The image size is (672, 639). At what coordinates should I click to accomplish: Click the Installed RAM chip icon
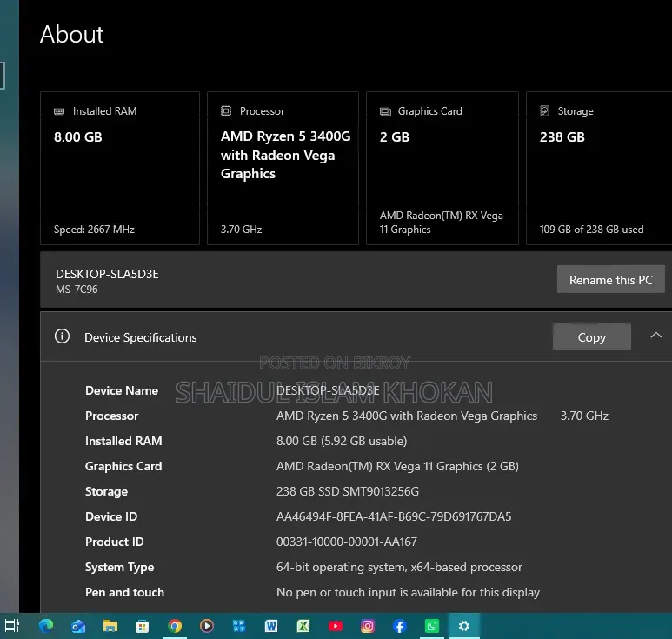[x=59, y=111]
